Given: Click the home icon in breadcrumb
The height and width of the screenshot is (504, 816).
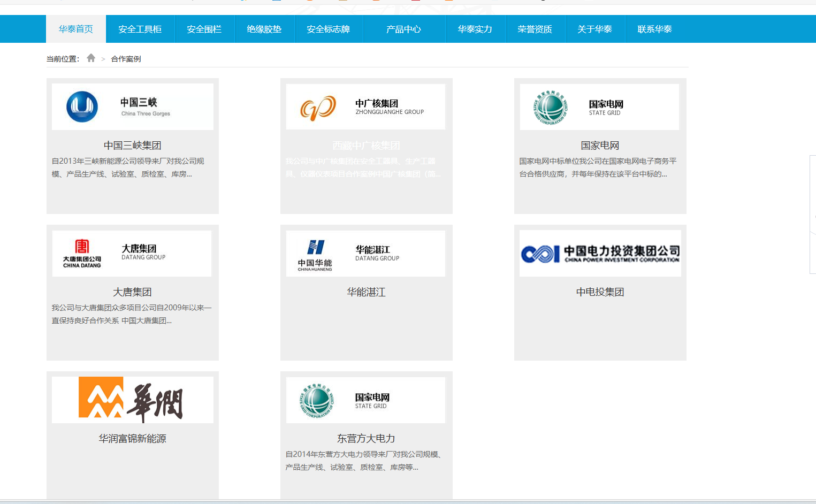Looking at the screenshot, I should [91, 58].
